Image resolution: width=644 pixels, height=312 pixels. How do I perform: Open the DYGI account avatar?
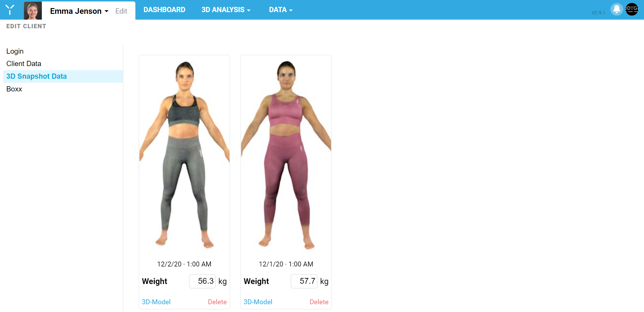point(632,10)
